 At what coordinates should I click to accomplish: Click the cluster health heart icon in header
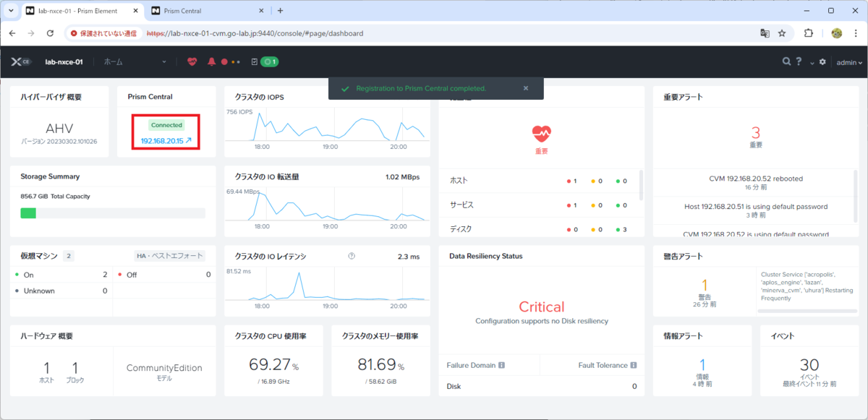[192, 62]
